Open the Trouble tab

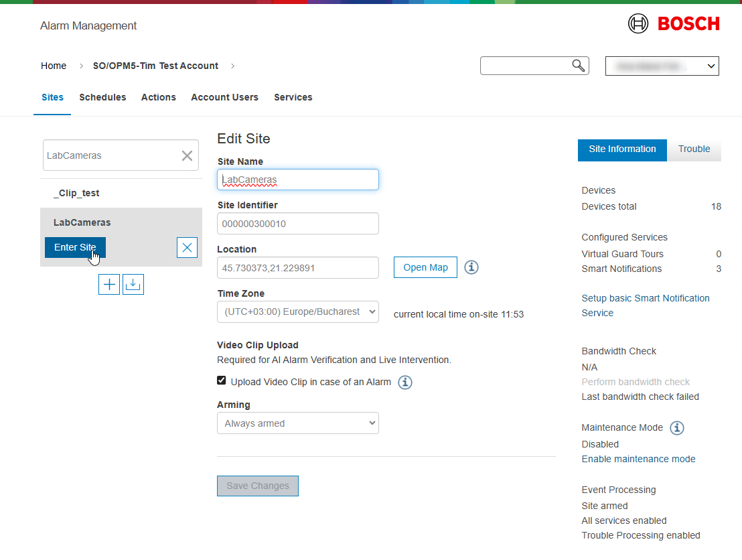point(694,149)
